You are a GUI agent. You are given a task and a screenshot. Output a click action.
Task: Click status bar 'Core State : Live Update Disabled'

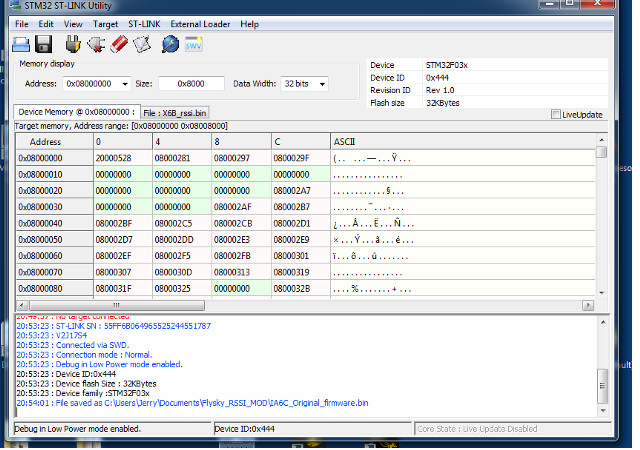pos(512,429)
